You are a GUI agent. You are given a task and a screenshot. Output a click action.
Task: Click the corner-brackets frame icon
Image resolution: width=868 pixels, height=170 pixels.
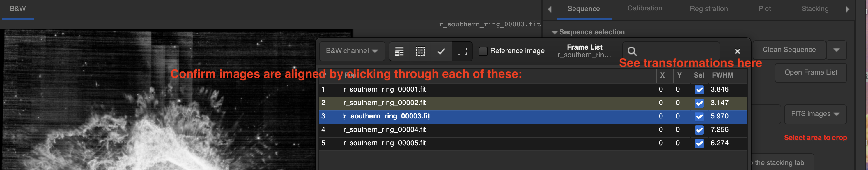[x=462, y=51]
